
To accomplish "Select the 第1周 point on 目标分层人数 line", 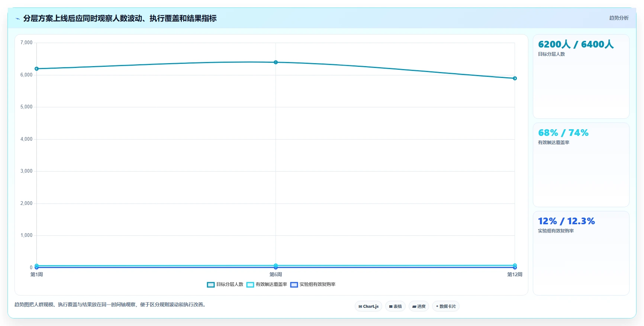I will tap(36, 69).
